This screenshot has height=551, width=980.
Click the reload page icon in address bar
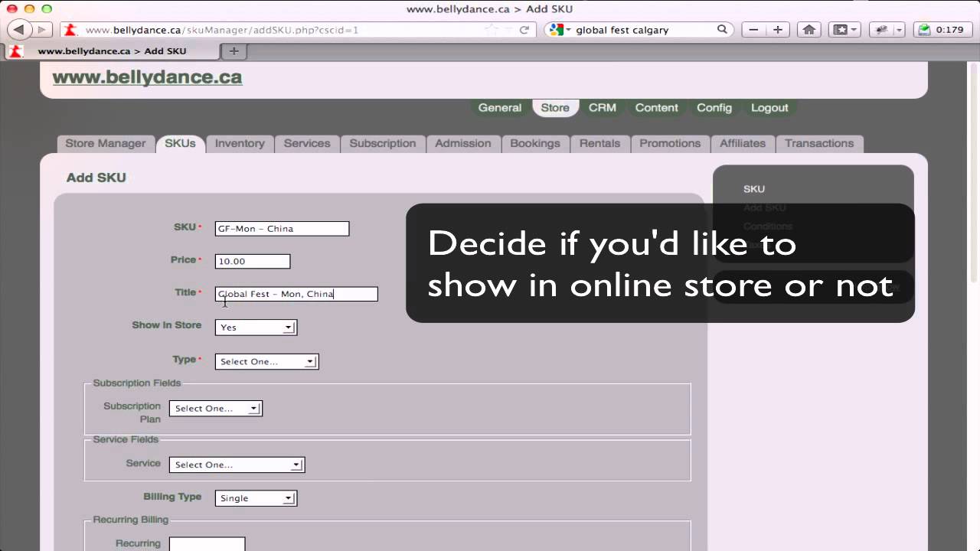(x=524, y=30)
